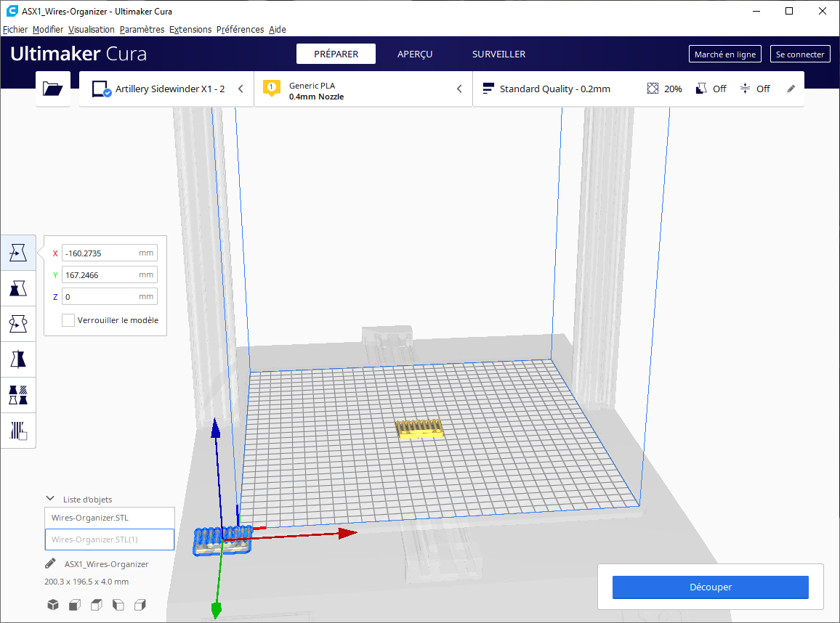Select the Support Blocker tool

pos(18,431)
